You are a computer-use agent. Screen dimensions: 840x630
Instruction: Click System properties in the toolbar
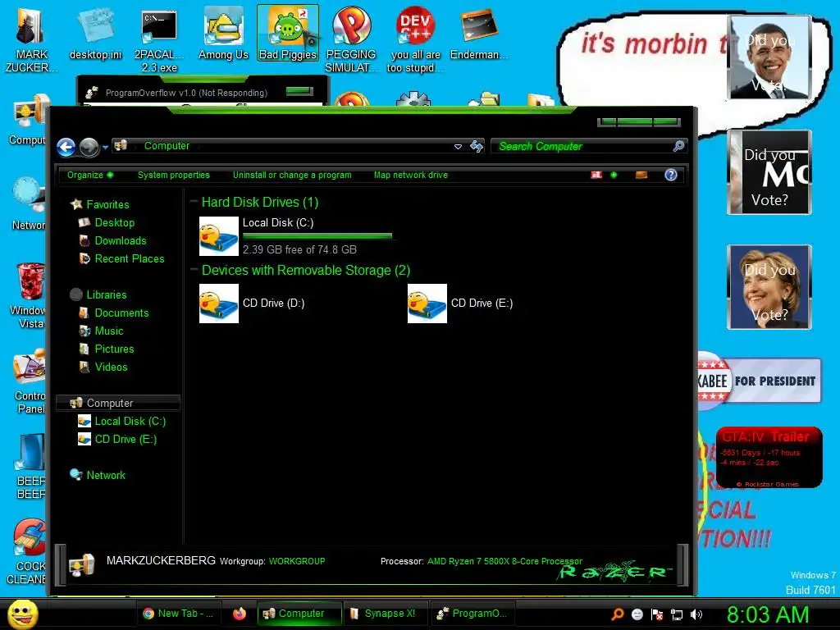pyautogui.click(x=174, y=175)
